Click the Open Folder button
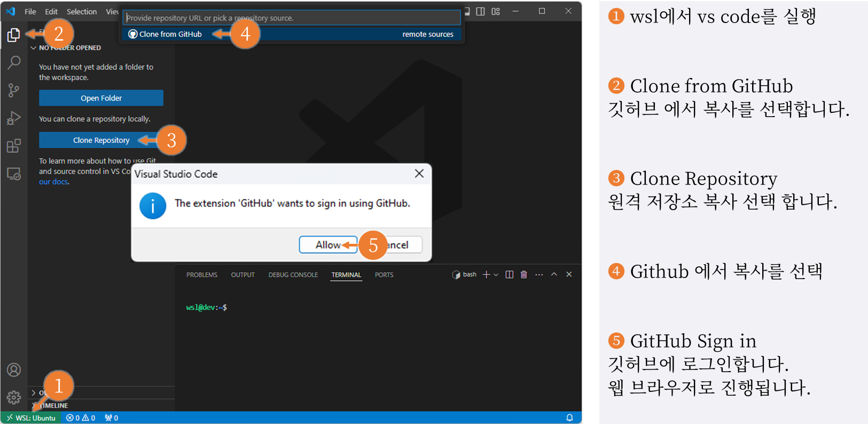Screen dimensions: 868x424 tap(101, 98)
